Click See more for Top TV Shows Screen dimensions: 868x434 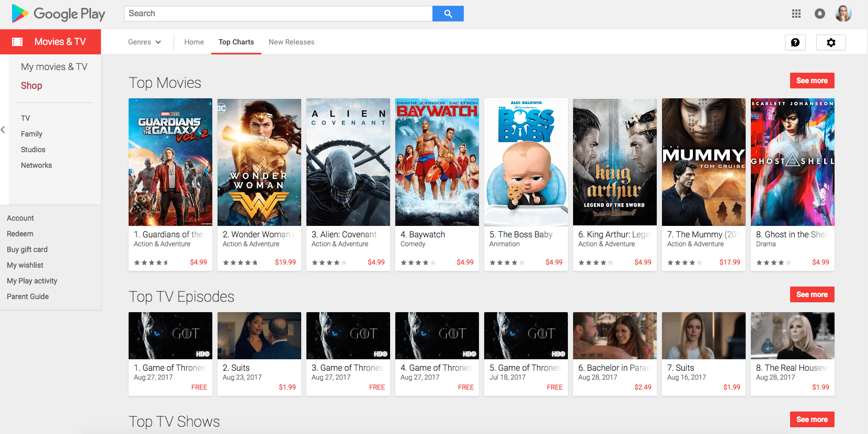[x=812, y=419]
